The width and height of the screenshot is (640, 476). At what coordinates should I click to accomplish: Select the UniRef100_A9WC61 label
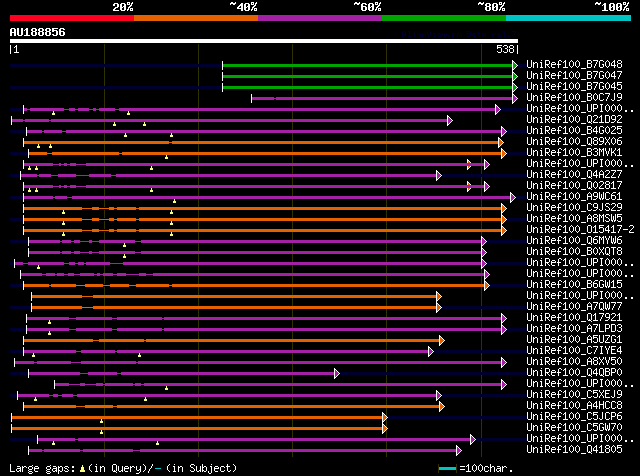coord(574,197)
